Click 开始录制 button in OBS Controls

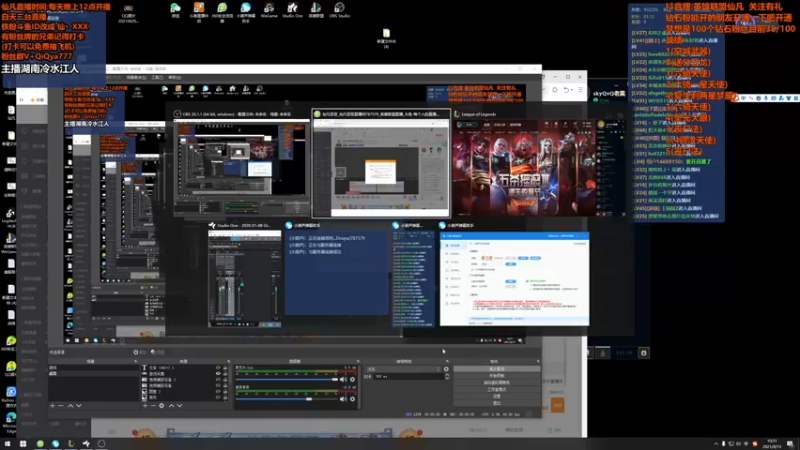496,376
